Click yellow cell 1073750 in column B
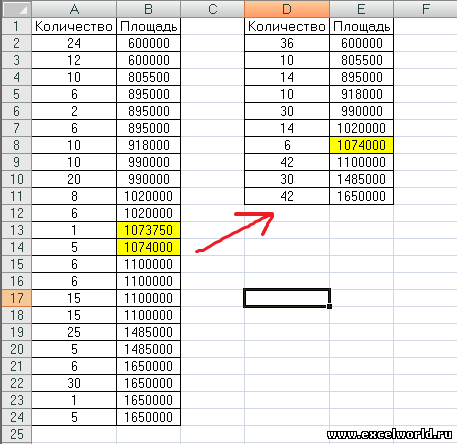 coord(148,230)
